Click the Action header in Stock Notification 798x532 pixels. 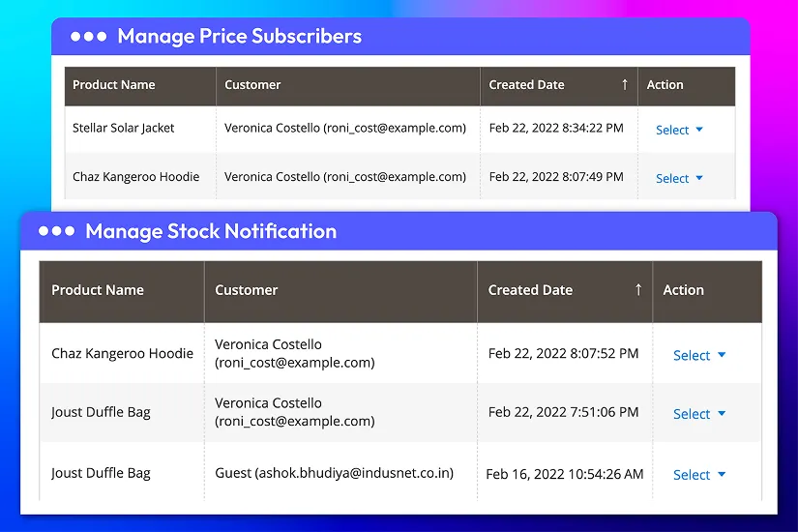point(683,289)
